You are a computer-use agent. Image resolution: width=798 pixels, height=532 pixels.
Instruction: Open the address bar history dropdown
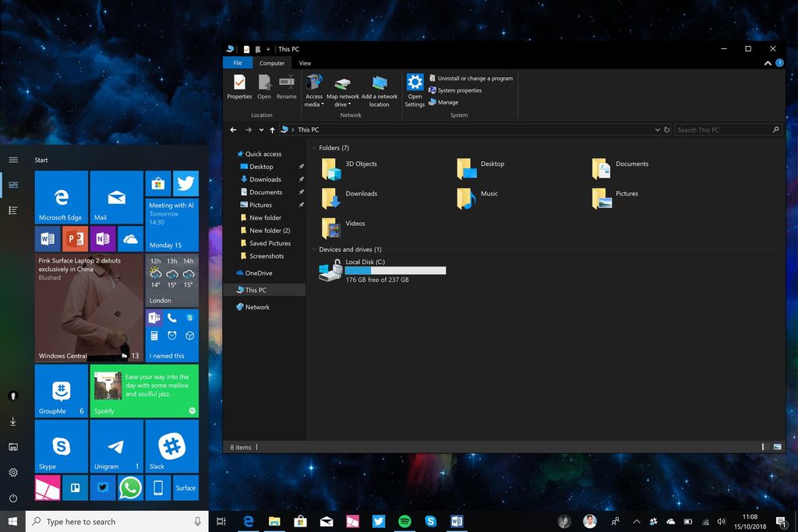pyautogui.click(x=658, y=129)
